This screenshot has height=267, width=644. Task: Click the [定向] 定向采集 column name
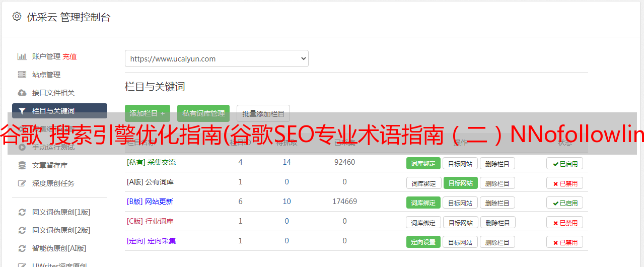click(x=151, y=241)
